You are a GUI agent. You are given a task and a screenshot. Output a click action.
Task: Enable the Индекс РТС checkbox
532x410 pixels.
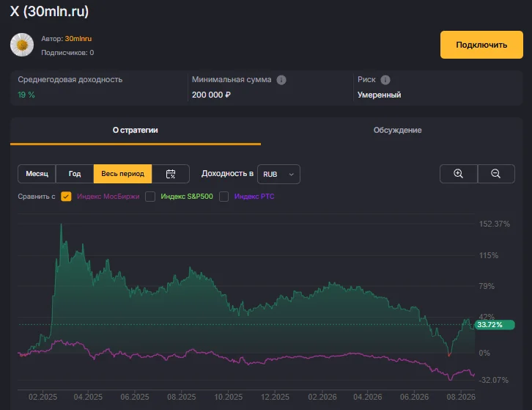click(x=224, y=197)
